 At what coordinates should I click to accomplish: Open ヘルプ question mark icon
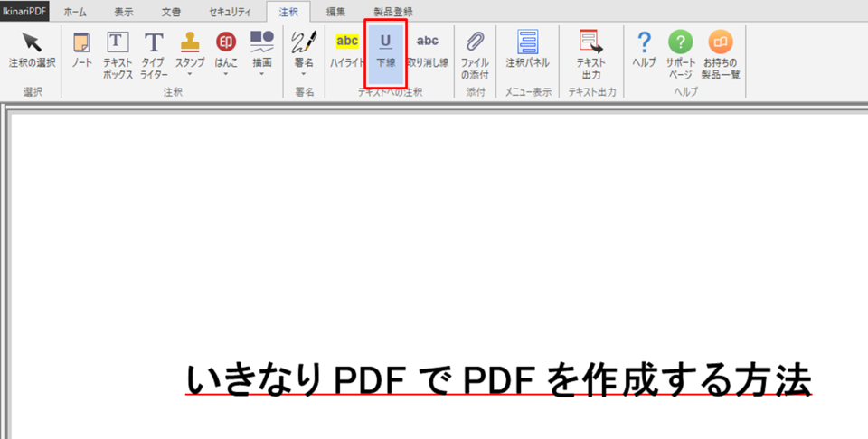644,42
